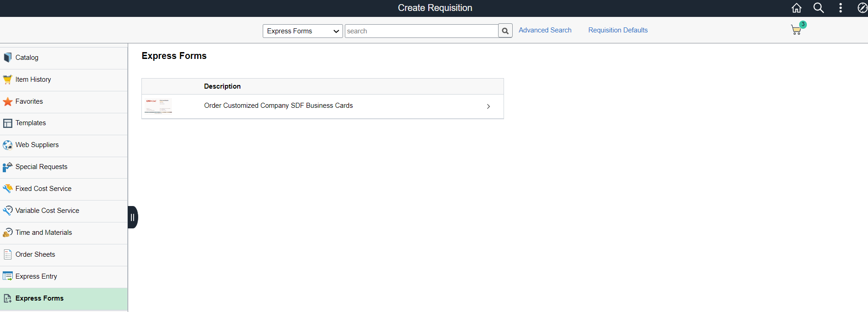Select Web Suppliers in the side menu
868x312 pixels.
point(64,146)
